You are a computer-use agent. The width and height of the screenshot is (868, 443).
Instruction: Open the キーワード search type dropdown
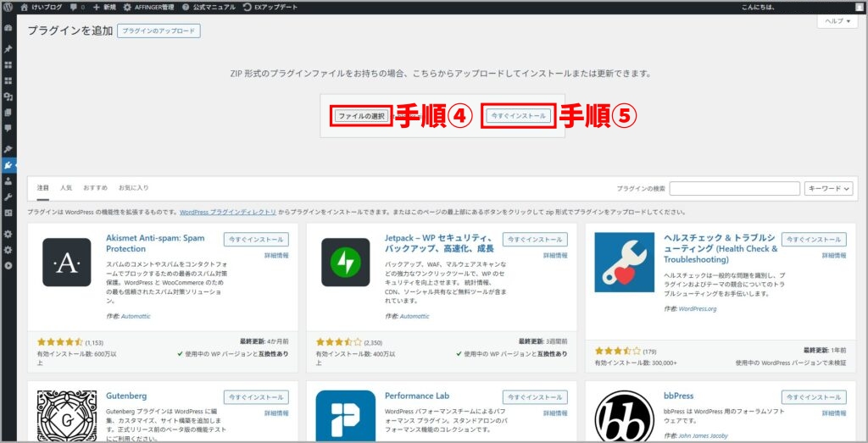pos(828,189)
